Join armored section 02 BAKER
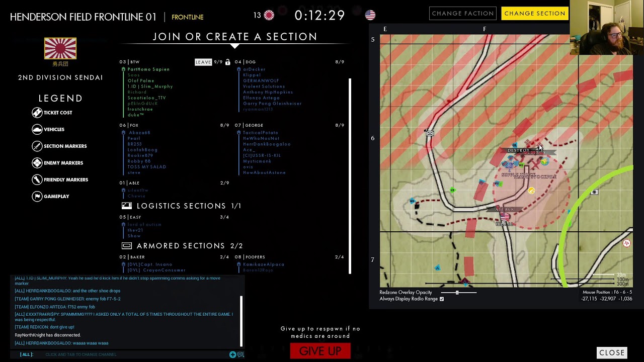644x362 pixels. pyautogui.click(x=175, y=257)
